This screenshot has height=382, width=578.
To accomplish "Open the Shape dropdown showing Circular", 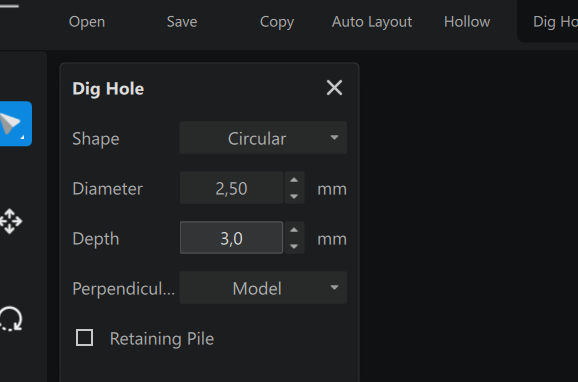I will point(263,138).
